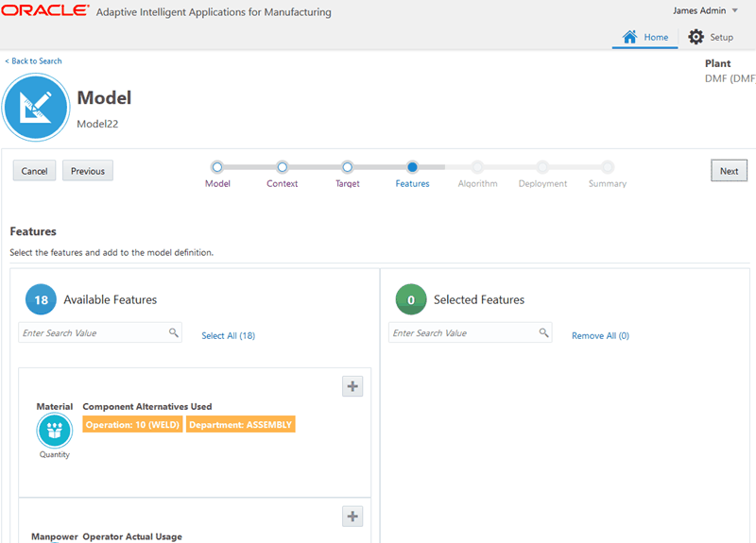Click the Select All (18) link
The image size is (756, 543).
point(228,335)
